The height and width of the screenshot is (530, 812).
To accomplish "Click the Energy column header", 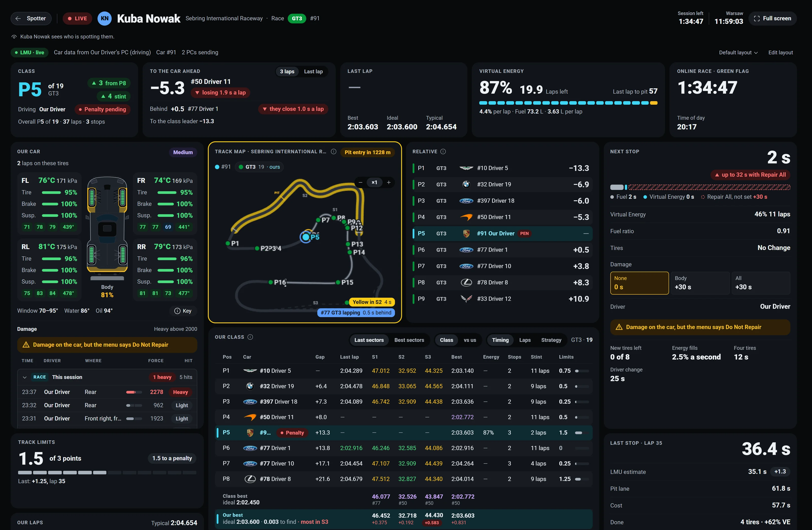I will click(x=491, y=357).
